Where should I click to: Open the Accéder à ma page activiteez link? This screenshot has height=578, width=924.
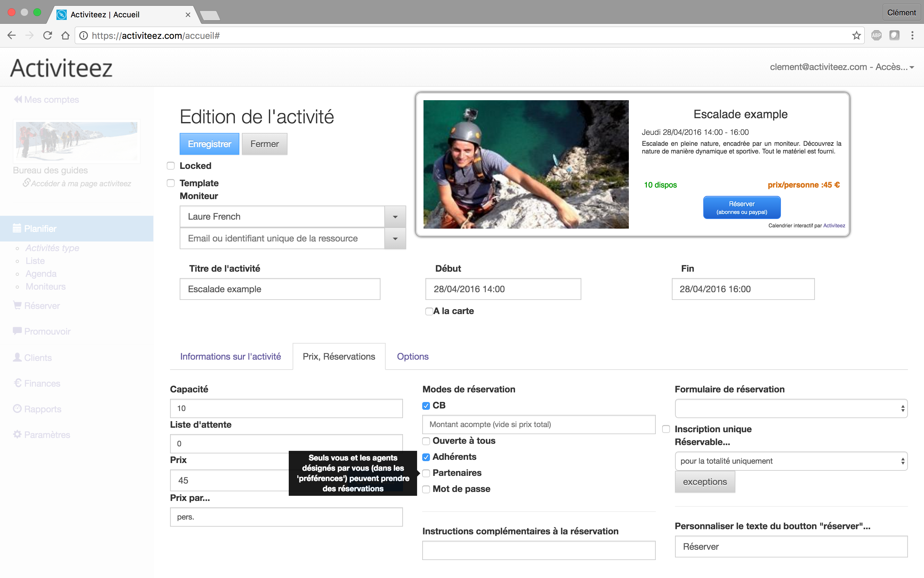pyautogui.click(x=81, y=183)
